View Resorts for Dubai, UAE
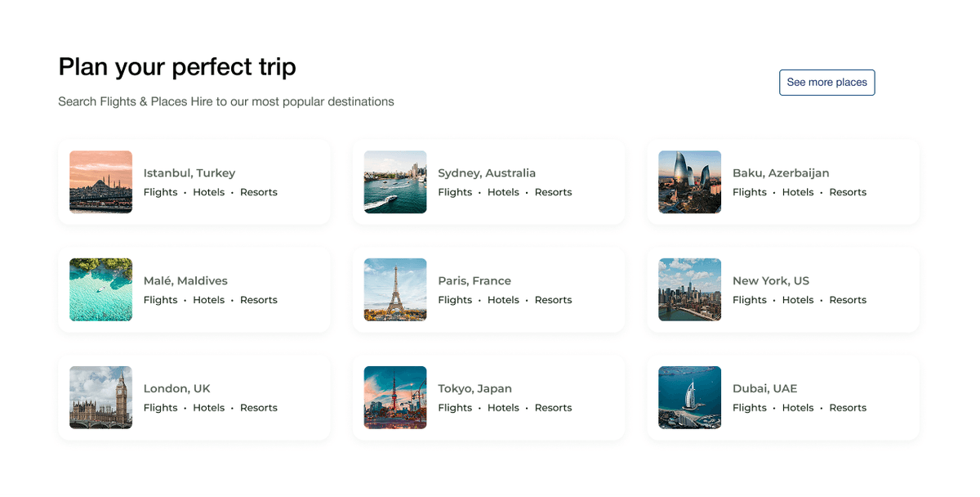980x497 pixels. [848, 409]
